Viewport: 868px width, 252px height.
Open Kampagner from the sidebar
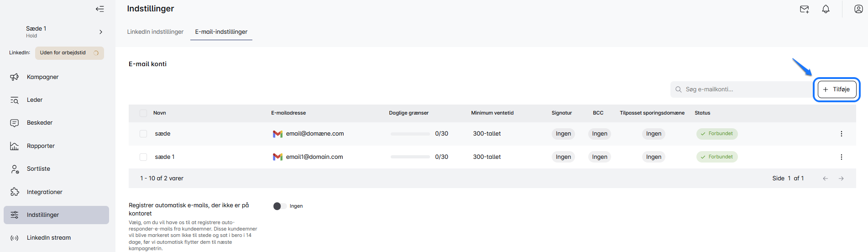[x=42, y=77]
